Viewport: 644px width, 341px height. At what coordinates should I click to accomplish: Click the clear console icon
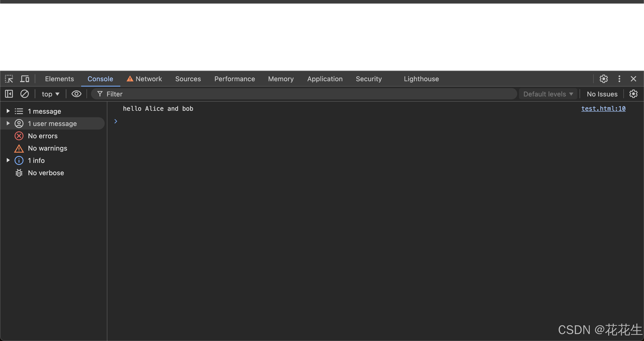pyautogui.click(x=25, y=94)
